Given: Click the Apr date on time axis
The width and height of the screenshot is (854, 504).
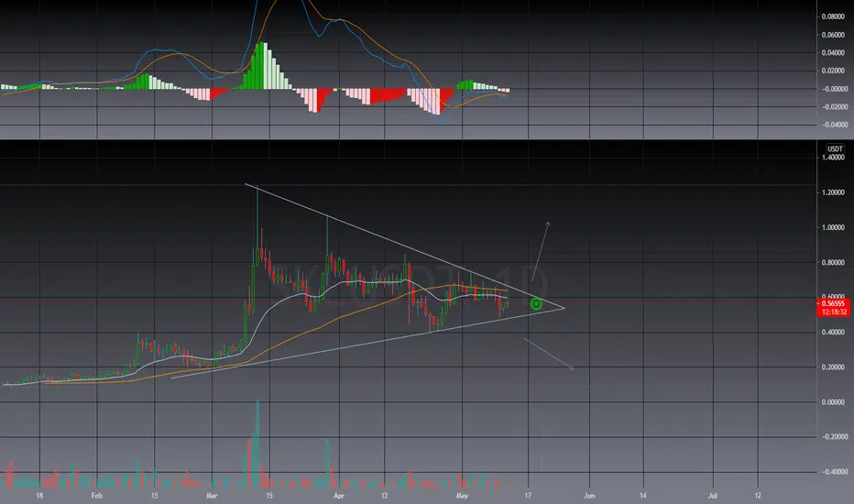Looking at the screenshot, I should pyautogui.click(x=339, y=495).
